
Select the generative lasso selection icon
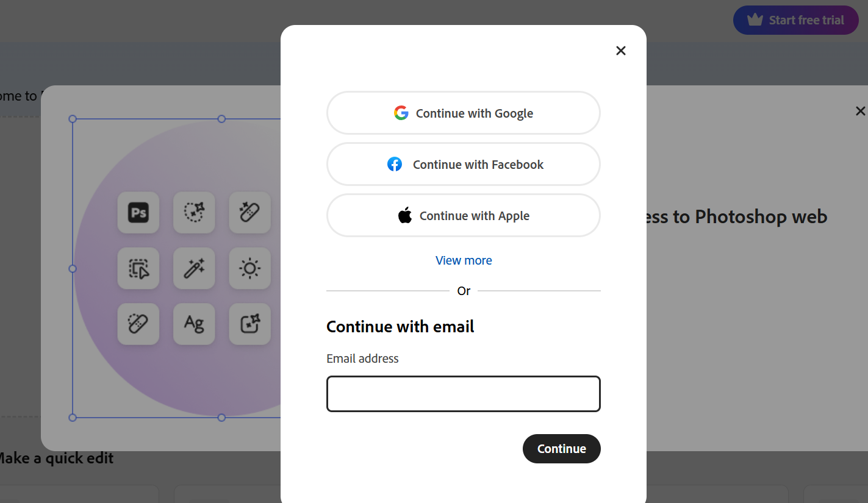pos(194,213)
